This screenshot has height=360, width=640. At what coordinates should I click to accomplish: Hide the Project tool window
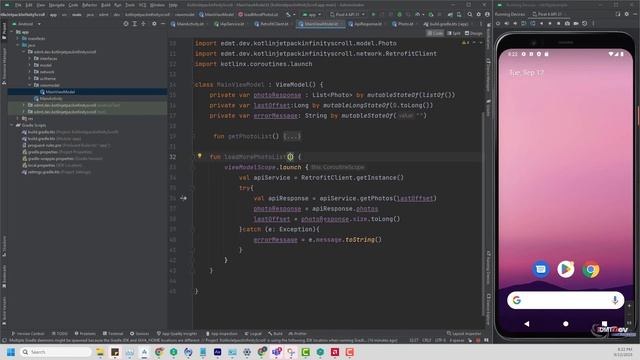(163, 24)
